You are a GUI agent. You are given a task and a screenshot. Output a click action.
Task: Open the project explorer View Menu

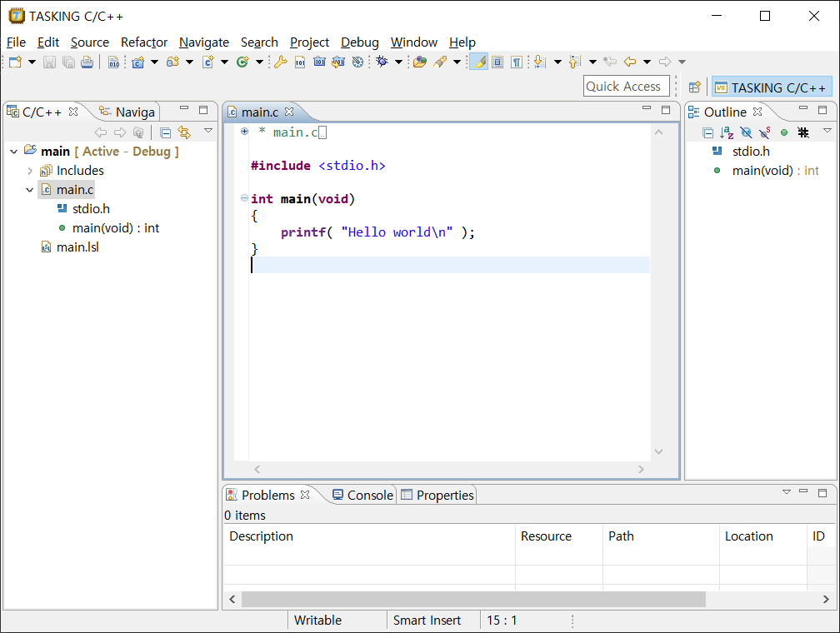click(x=208, y=131)
